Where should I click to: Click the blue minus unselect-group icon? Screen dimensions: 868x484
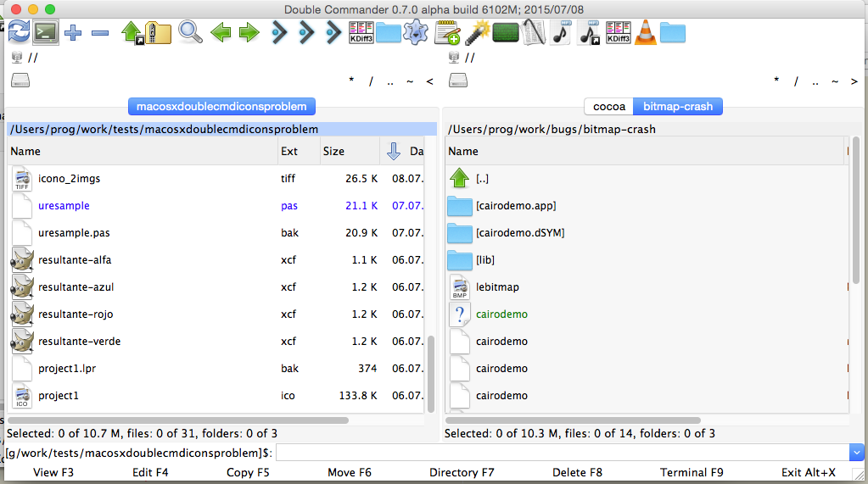[100, 33]
